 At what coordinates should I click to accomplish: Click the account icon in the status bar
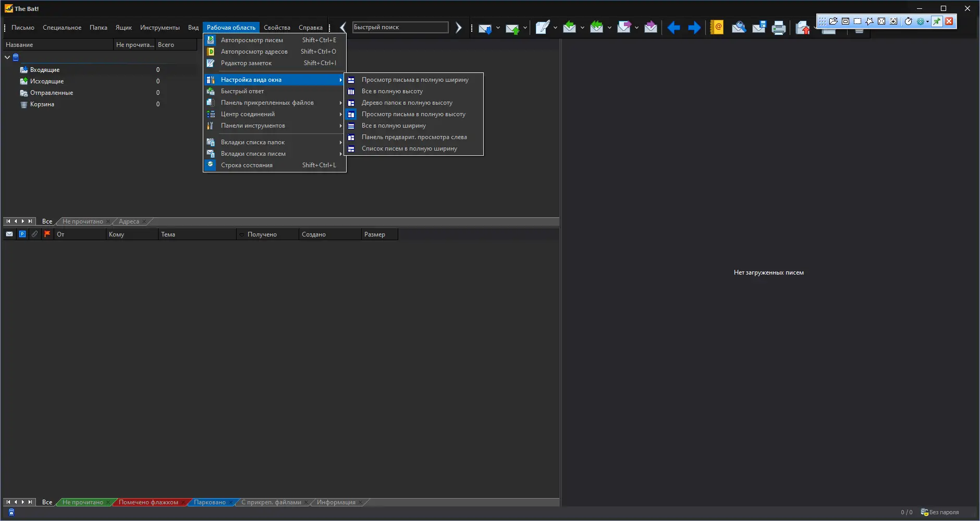(11, 512)
